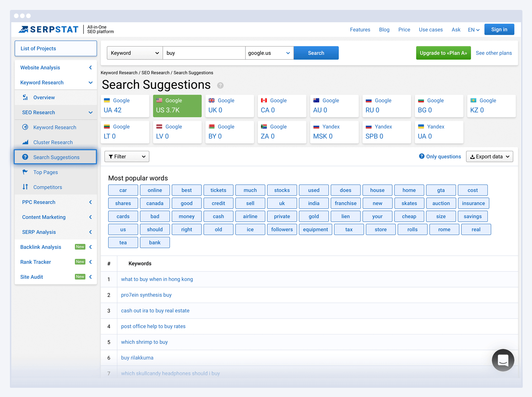Image resolution: width=532 pixels, height=397 pixels.
Task: Click the Competitors arrows icon
Action: point(25,187)
